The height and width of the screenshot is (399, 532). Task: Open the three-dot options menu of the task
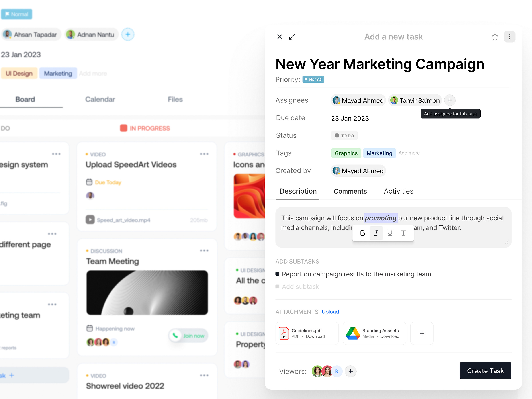point(510,37)
